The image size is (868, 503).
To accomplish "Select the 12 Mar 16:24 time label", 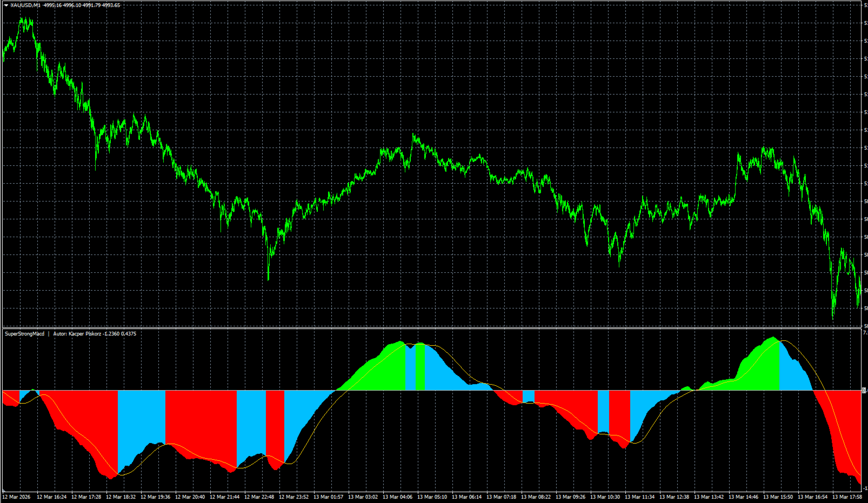I will (x=51, y=497).
